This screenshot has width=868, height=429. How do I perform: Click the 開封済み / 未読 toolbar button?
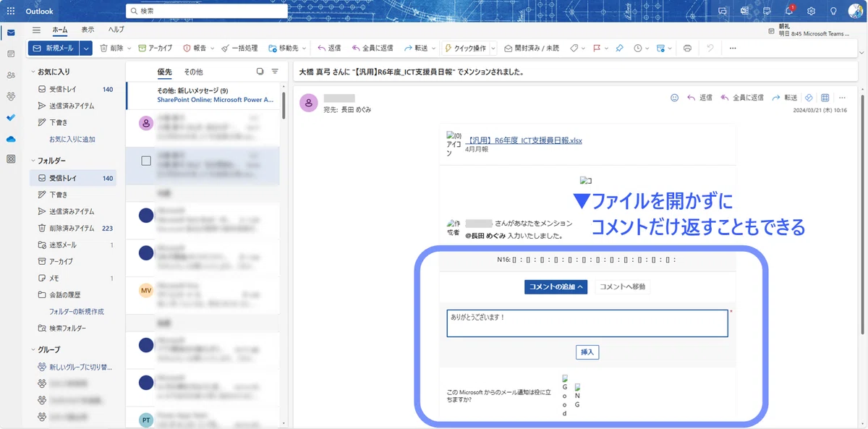pos(532,48)
